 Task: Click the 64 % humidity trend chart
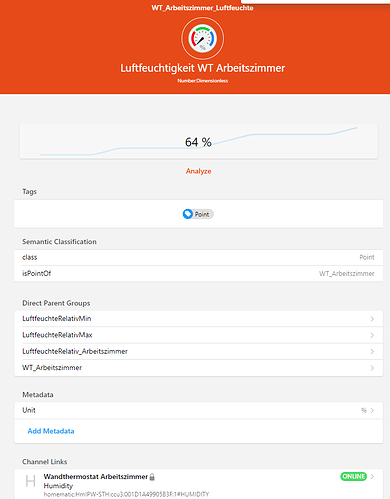pyautogui.click(x=198, y=141)
